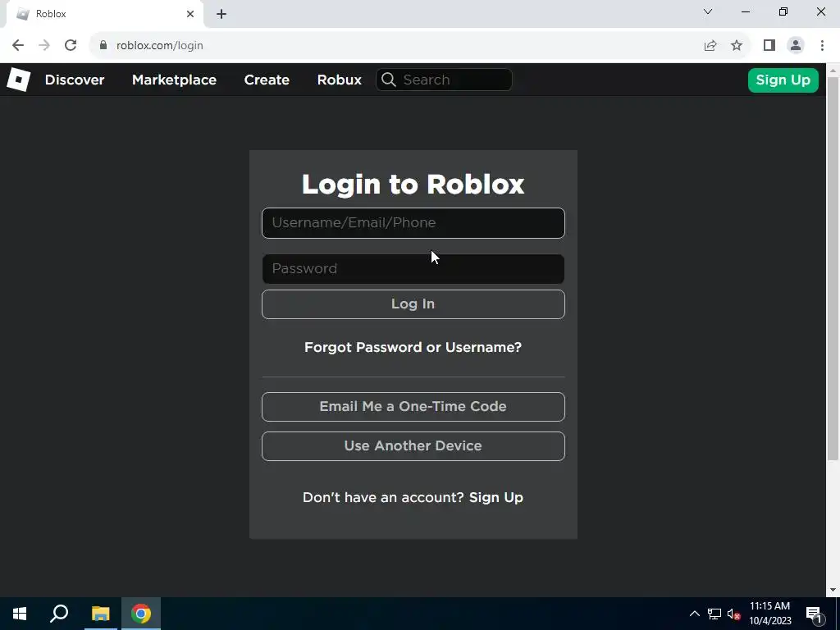Open Forgot Password or Username link
The height and width of the screenshot is (630, 840).
coord(413,347)
